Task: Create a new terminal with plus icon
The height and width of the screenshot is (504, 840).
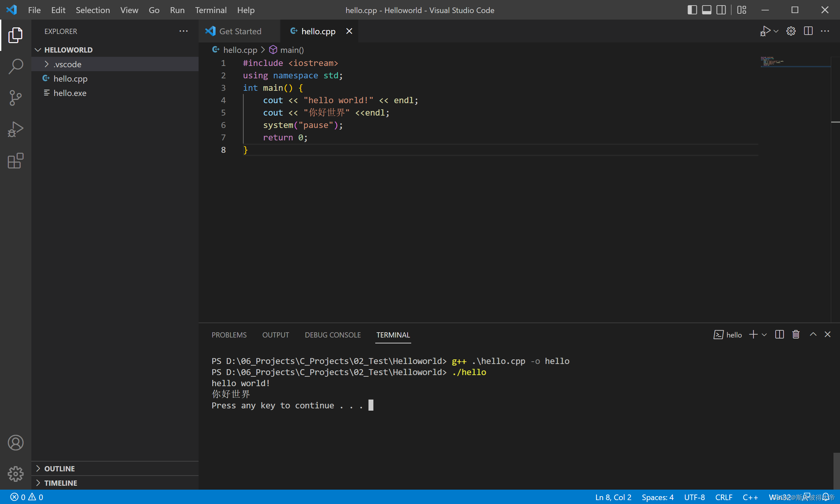Action: [753, 335]
